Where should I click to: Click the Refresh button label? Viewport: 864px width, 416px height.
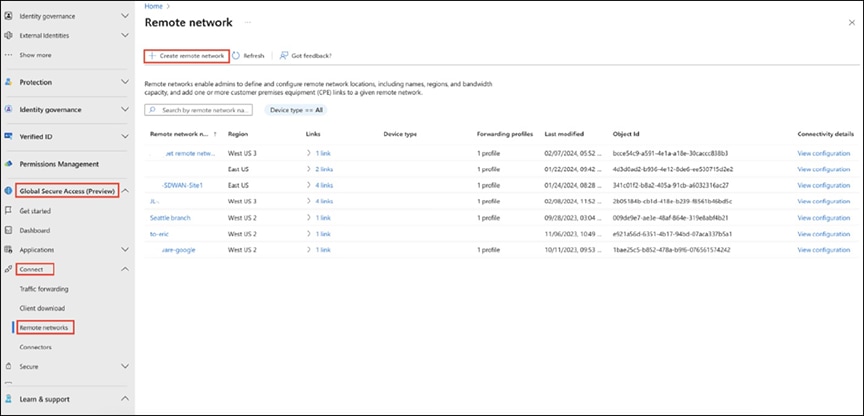point(254,56)
